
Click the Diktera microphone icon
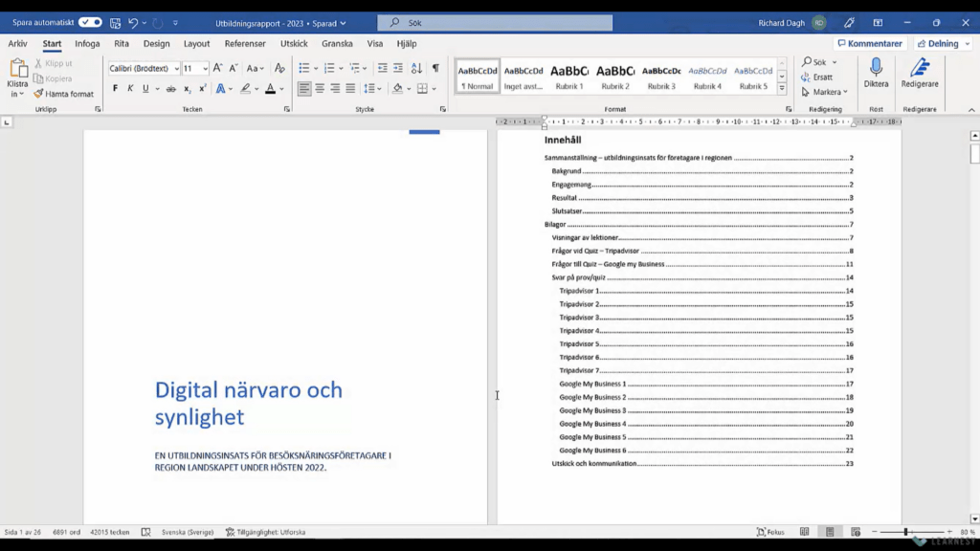click(x=877, y=68)
